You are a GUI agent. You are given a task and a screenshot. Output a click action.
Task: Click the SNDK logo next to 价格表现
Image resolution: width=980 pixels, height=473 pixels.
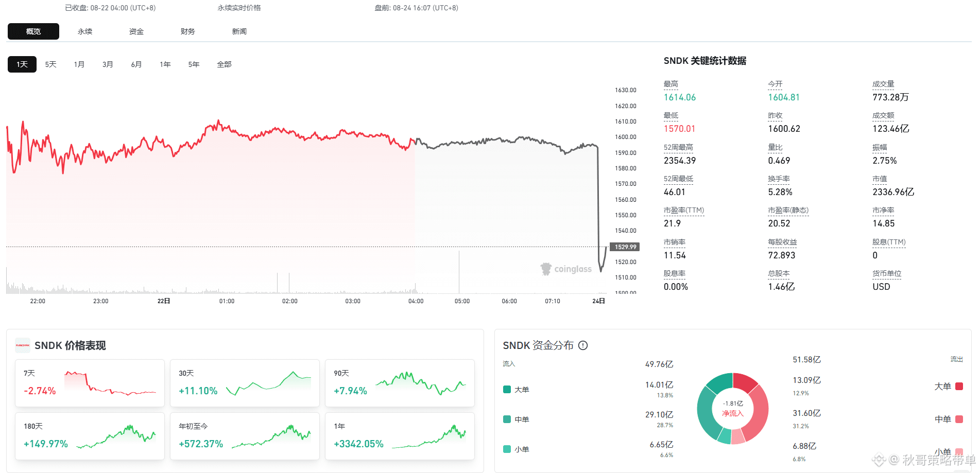(23, 345)
